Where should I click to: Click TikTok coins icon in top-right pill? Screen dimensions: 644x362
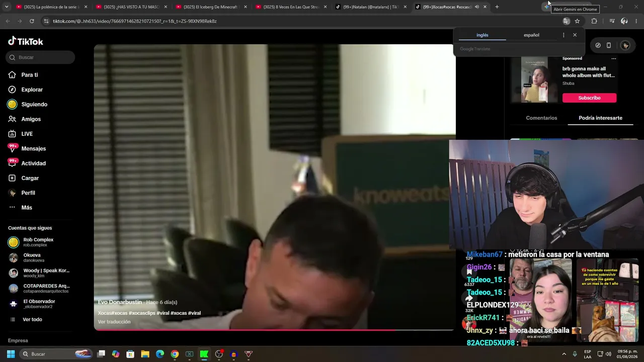pos(598,45)
